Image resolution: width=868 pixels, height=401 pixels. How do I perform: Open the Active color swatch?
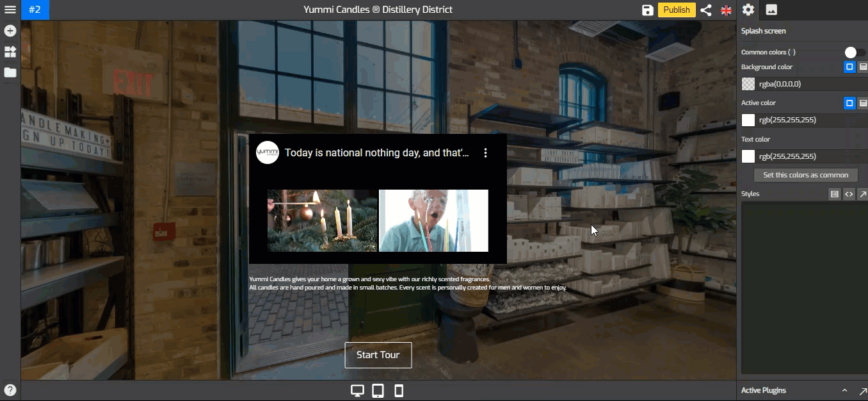748,120
